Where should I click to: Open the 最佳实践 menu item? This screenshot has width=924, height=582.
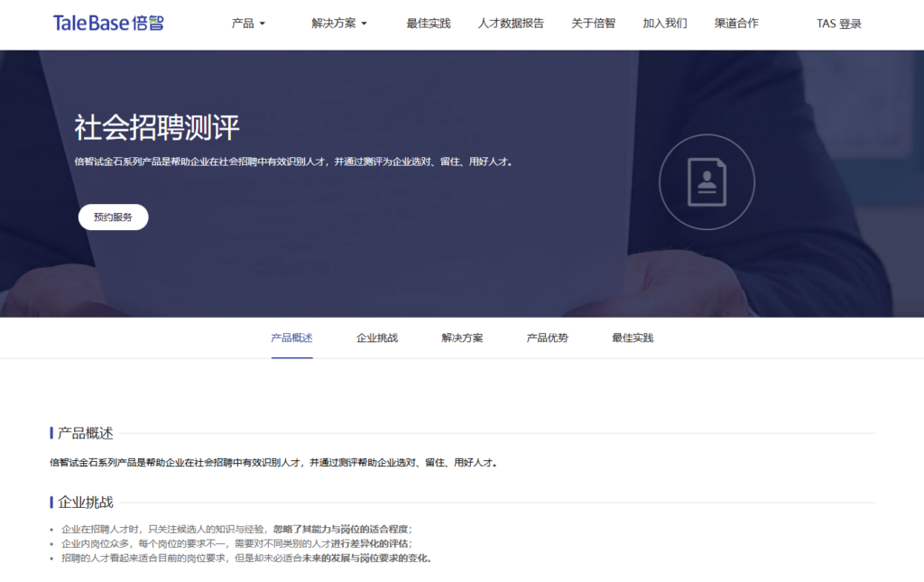coord(428,24)
